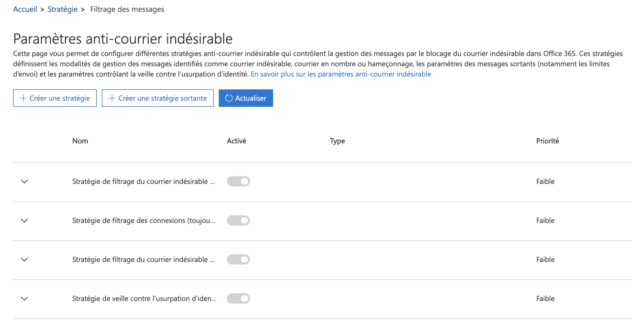The image size is (644, 329).
Task: Click Créer une stratégie sortante button
Action: tap(158, 98)
